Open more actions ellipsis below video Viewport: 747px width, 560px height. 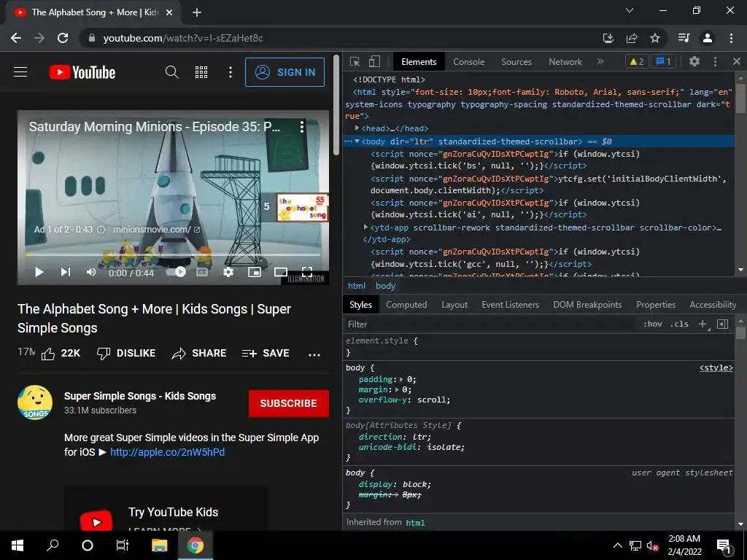pyautogui.click(x=314, y=354)
